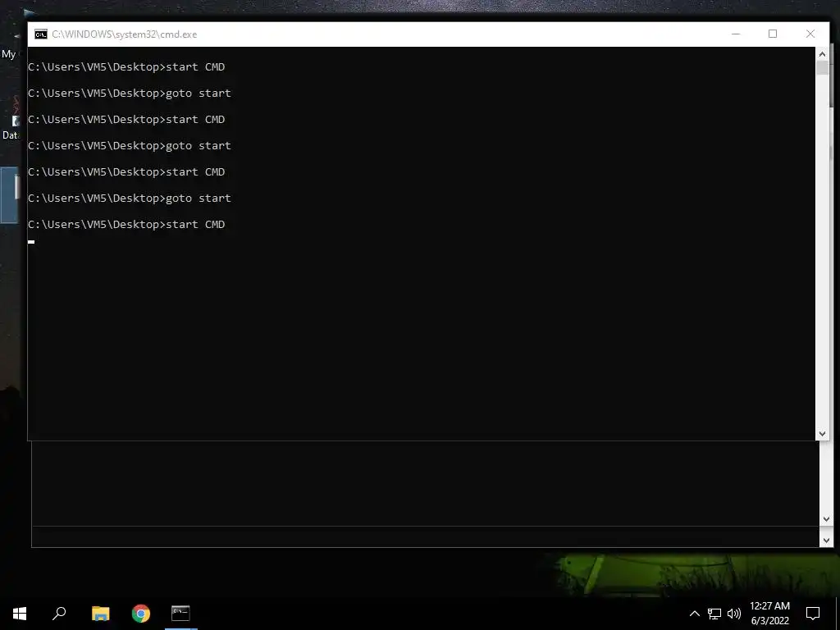Screen dimensions: 840x630
Task: Open Action Center notifications icon
Action: 813,614
